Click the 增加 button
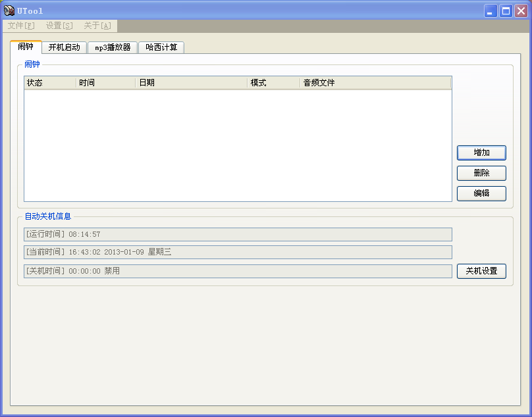532x417 pixels. click(x=481, y=153)
